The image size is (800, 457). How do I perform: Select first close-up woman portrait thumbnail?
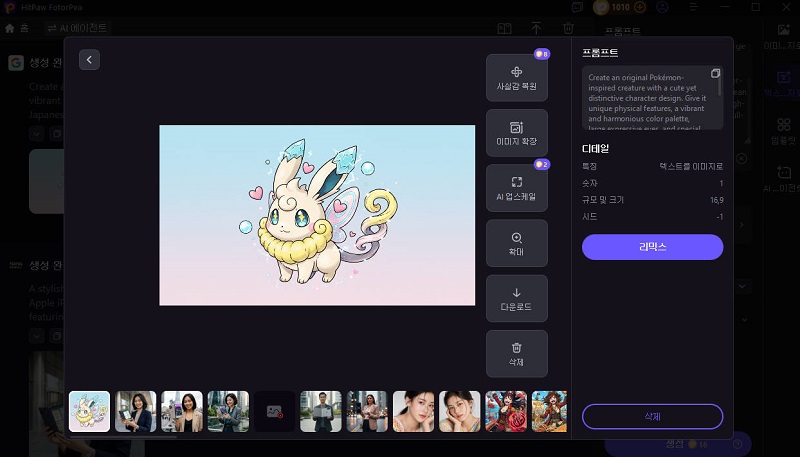(413, 412)
